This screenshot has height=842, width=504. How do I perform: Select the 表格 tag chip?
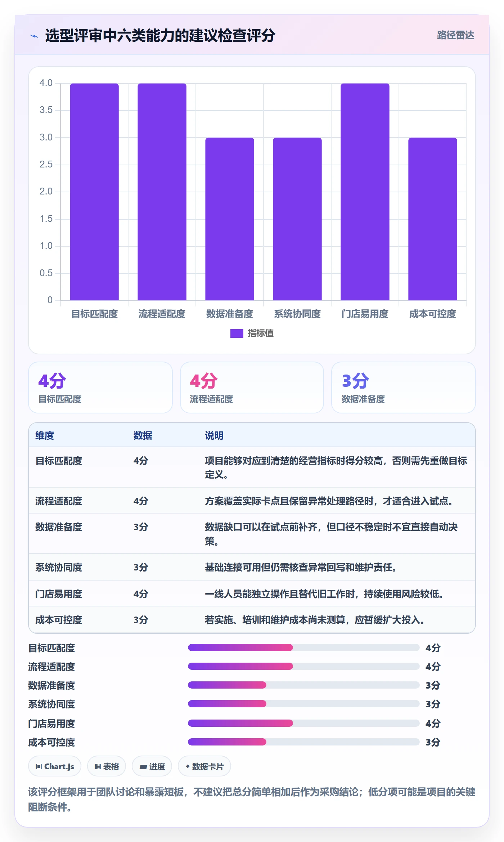[107, 766]
